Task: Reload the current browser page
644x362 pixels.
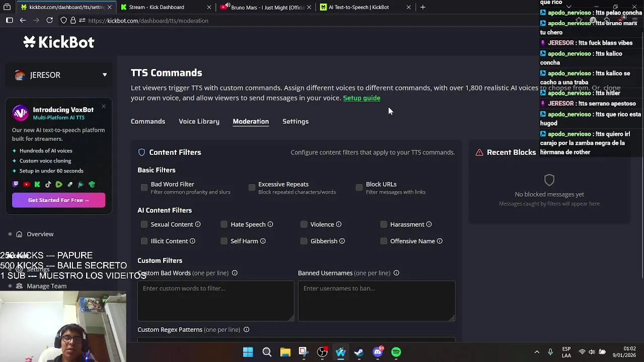Action: click(x=49, y=21)
